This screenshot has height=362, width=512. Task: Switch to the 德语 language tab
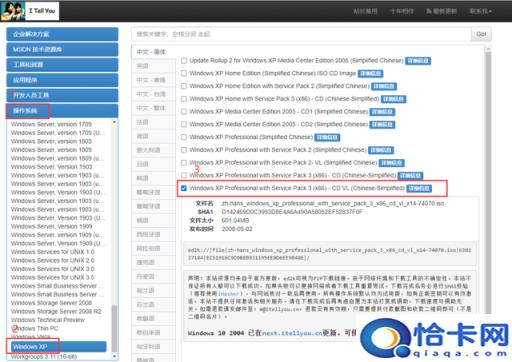(153, 136)
